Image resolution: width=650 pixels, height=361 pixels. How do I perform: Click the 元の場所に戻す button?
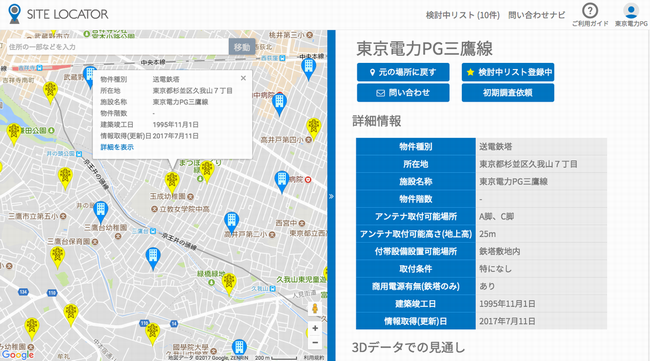click(x=403, y=72)
